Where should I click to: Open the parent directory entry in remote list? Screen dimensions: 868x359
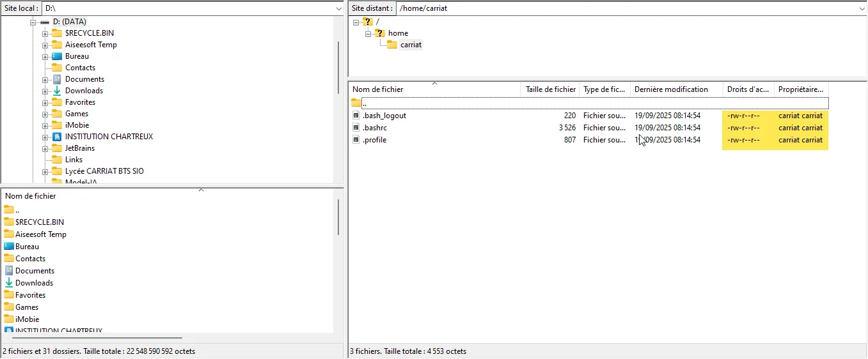[364, 103]
